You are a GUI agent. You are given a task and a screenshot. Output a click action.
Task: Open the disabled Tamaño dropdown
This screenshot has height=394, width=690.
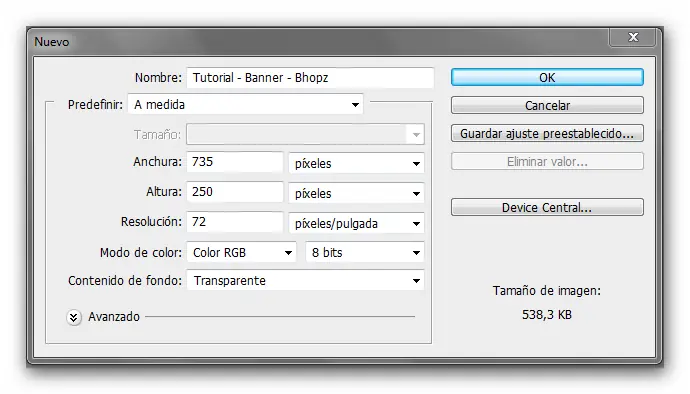(x=305, y=134)
